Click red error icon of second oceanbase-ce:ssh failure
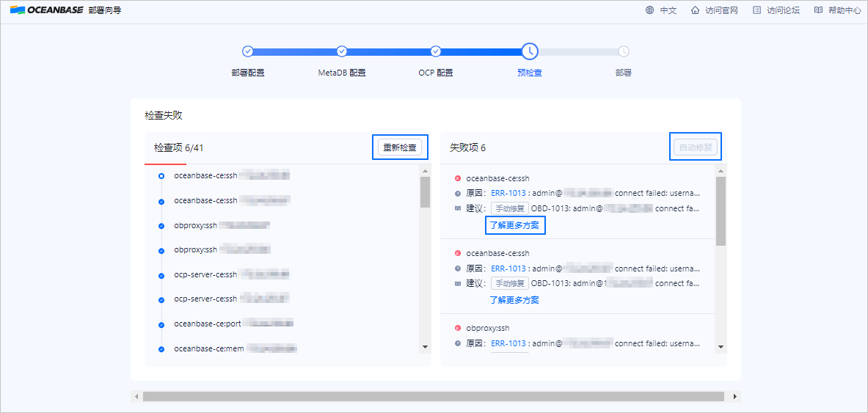This screenshot has height=413, width=868. 458,253
